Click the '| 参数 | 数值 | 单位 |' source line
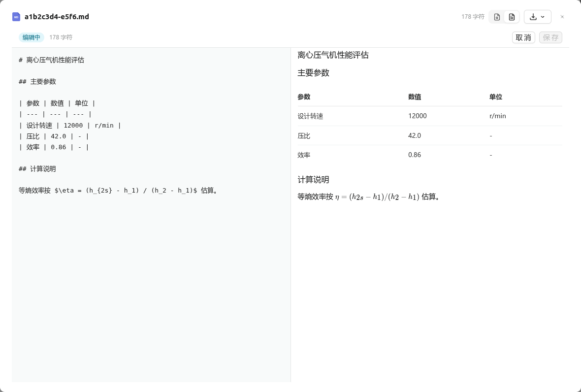 click(57, 103)
